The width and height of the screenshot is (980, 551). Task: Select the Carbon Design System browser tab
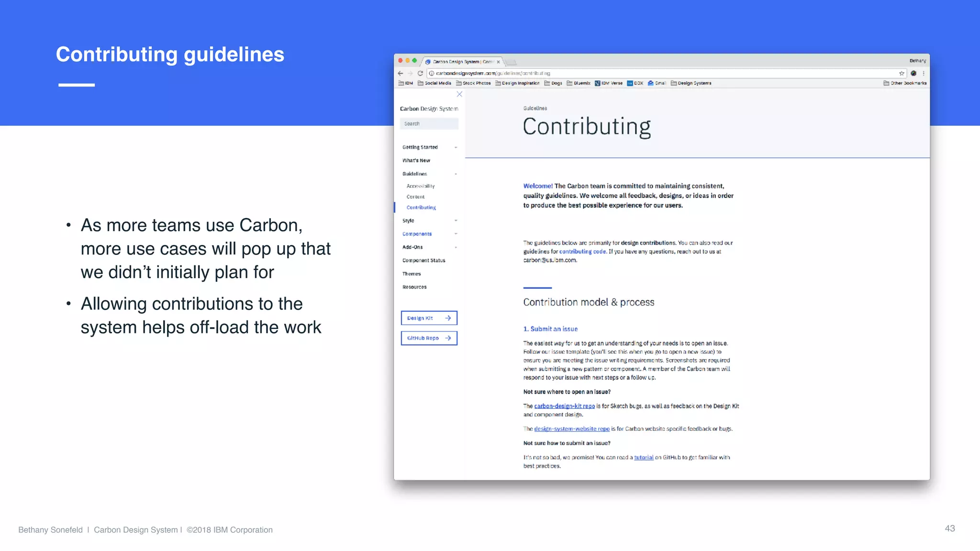click(462, 62)
